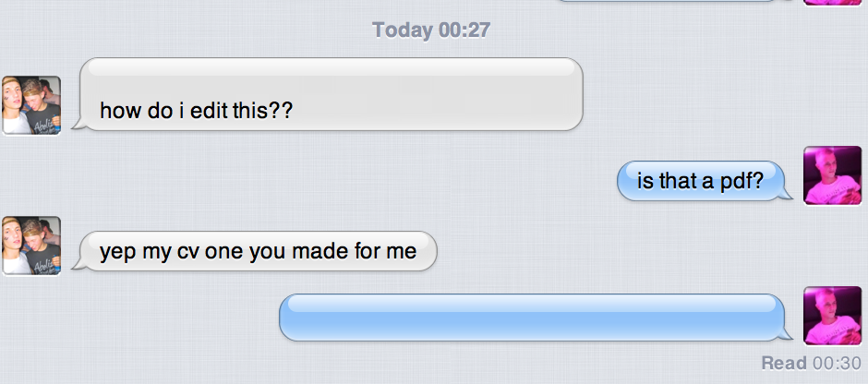Click the word "Read" under the last bubble
The height and width of the screenshot is (384, 868).
(x=784, y=364)
